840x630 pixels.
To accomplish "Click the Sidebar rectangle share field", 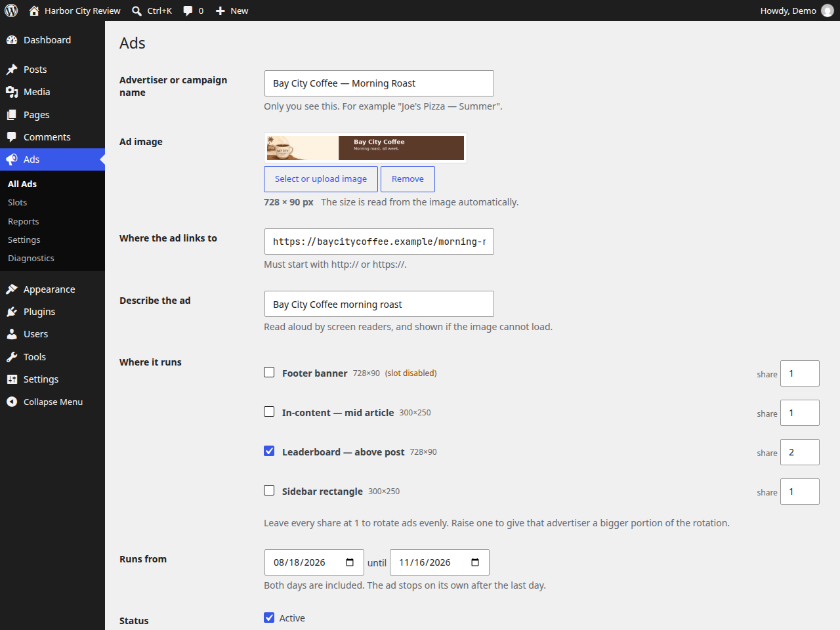I will pyautogui.click(x=800, y=492).
